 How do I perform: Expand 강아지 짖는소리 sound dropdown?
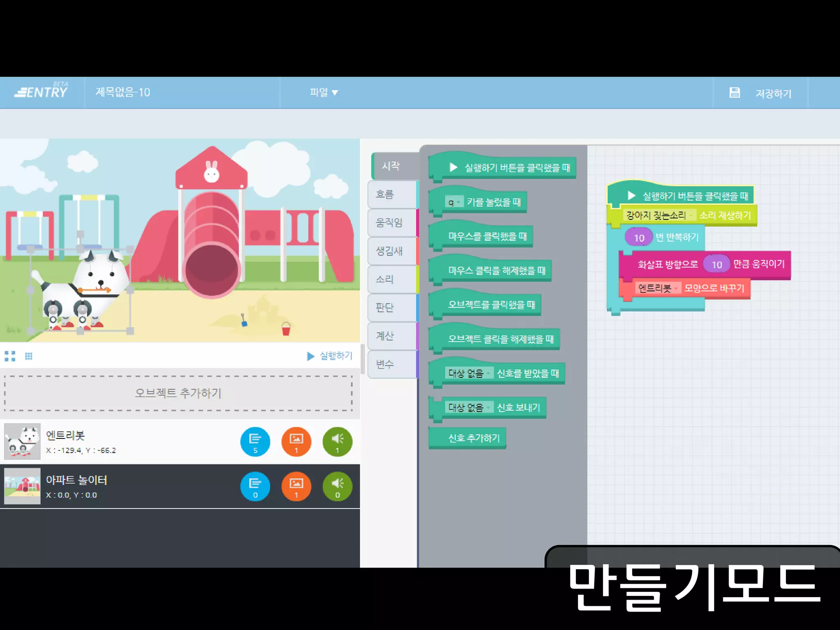(659, 215)
